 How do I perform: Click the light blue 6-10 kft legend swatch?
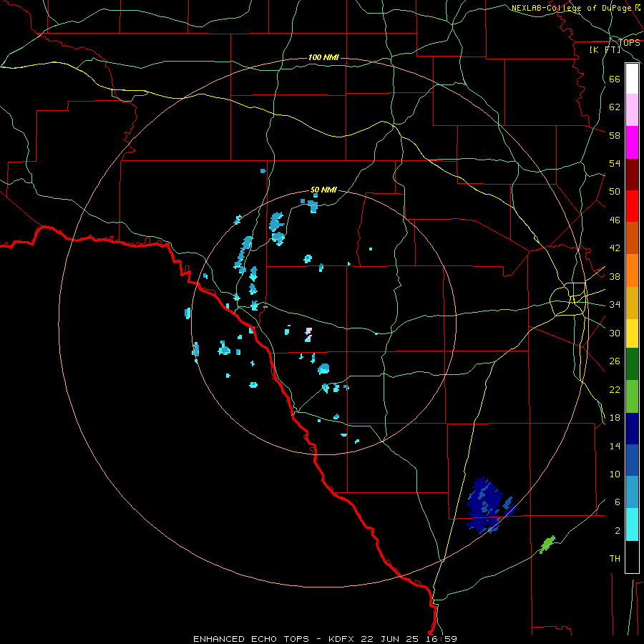(x=632, y=492)
